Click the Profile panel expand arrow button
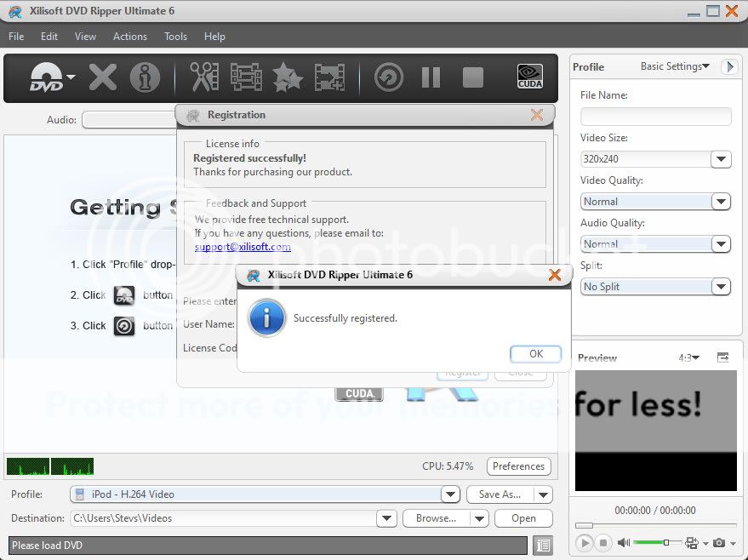Screen dimensions: 748x560 click(729, 66)
